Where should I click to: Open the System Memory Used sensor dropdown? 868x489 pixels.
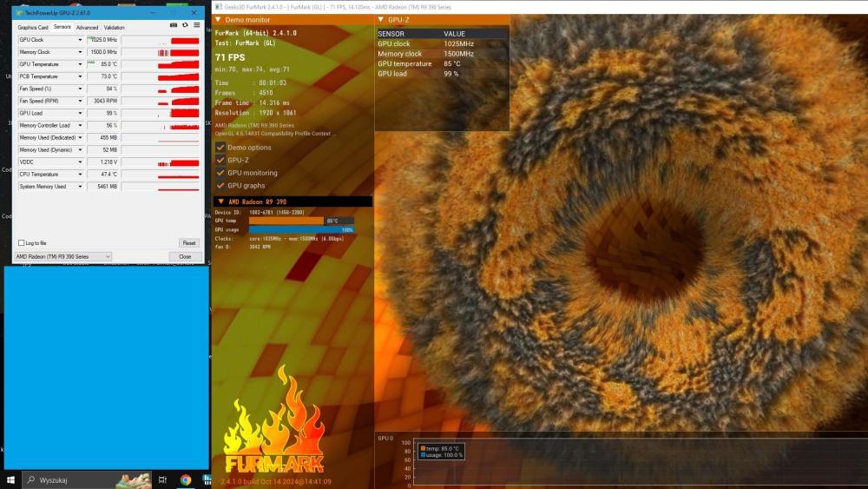[x=80, y=186]
